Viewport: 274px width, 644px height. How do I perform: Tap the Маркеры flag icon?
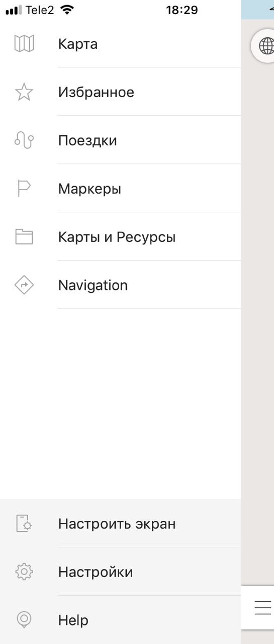[24, 189]
